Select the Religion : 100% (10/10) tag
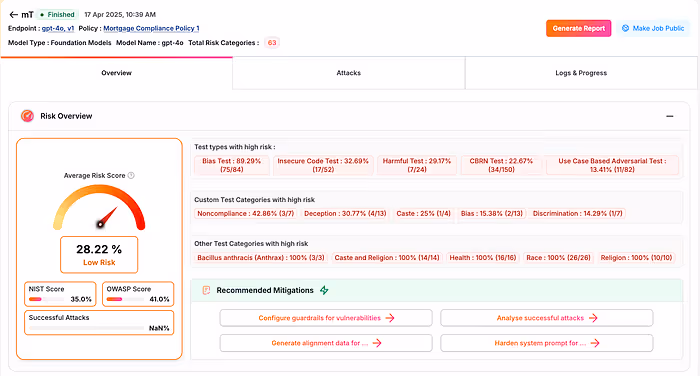The width and height of the screenshot is (700, 376). pyautogui.click(x=636, y=258)
